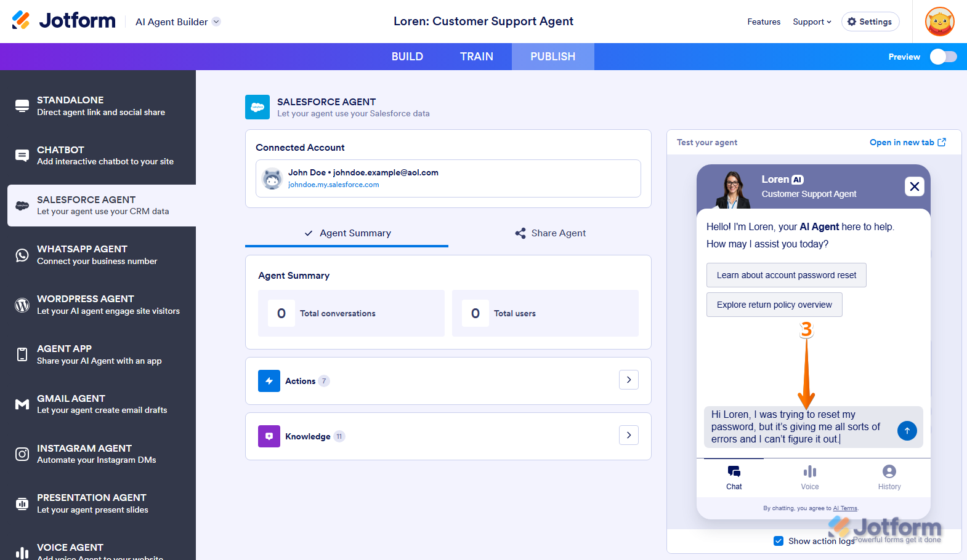Expand the Knowledge section chevron
967x560 pixels.
pyautogui.click(x=628, y=436)
